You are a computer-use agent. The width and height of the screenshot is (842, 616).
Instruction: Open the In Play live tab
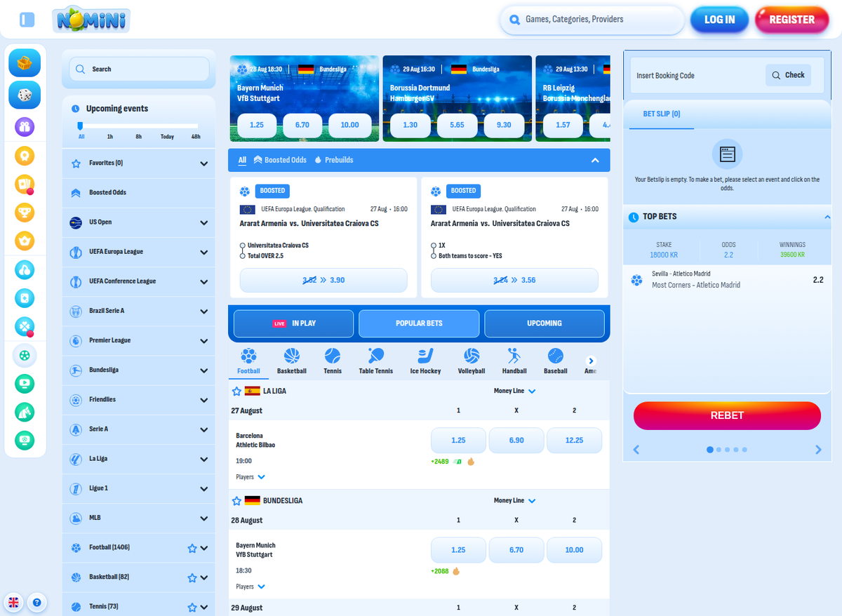(293, 323)
